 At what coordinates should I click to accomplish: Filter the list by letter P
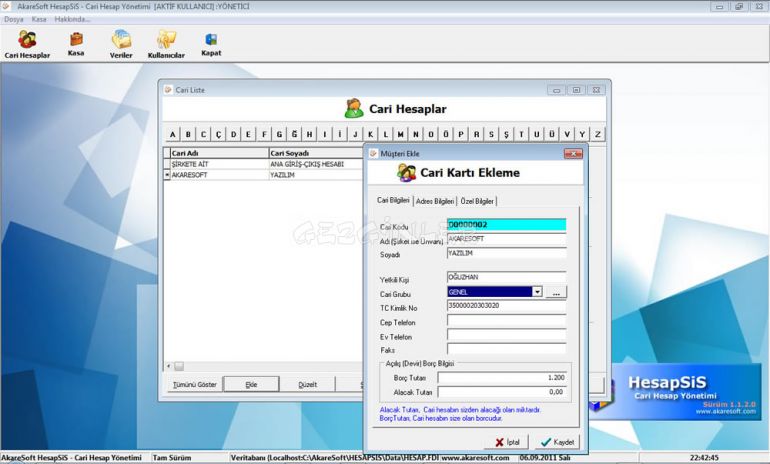tap(461, 134)
